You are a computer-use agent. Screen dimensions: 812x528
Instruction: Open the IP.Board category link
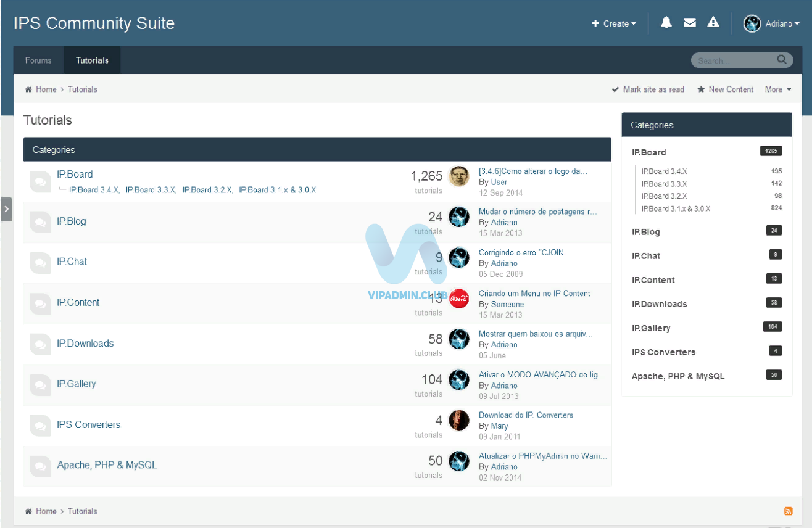(75, 175)
